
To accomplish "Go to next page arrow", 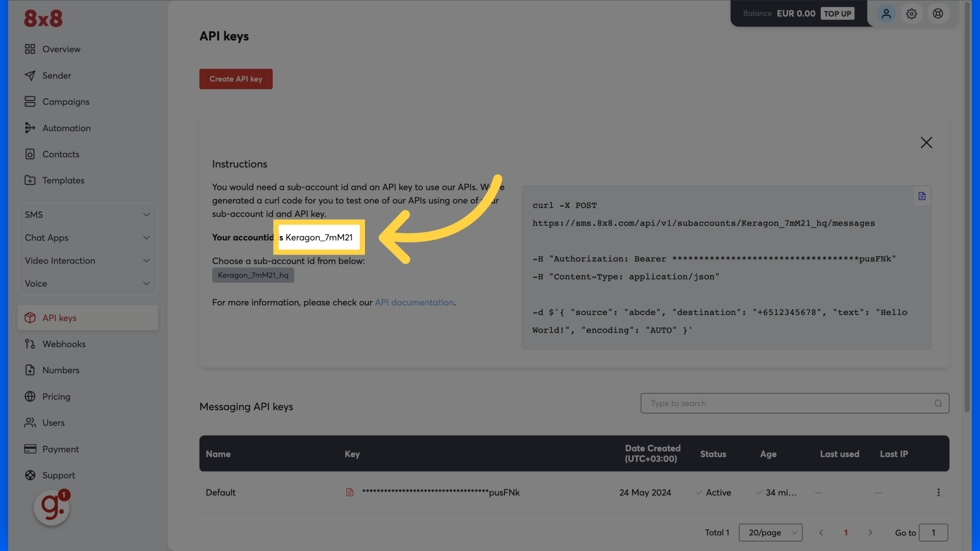I will pyautogui.click(x=870, y=533).
